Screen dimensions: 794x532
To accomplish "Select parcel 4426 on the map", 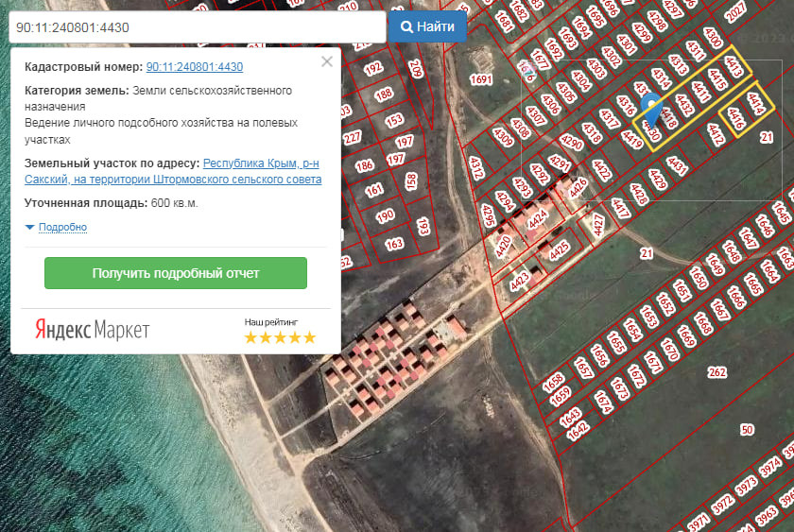I will click(x=578, y=187).
